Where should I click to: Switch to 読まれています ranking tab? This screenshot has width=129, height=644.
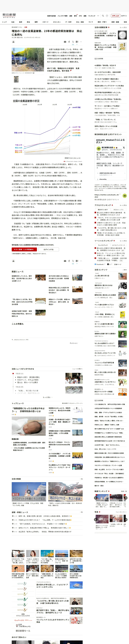103,210
